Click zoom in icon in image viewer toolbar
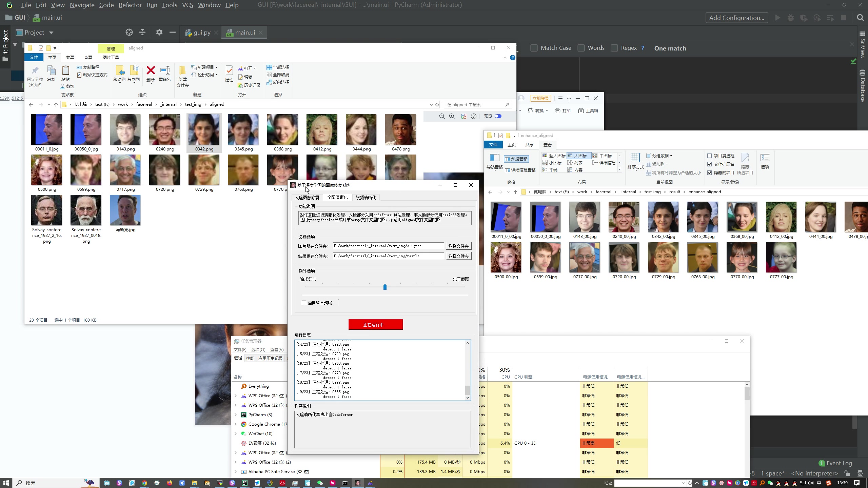The width and height of the screenshot is (868, 488). click(x=452, y=116)
